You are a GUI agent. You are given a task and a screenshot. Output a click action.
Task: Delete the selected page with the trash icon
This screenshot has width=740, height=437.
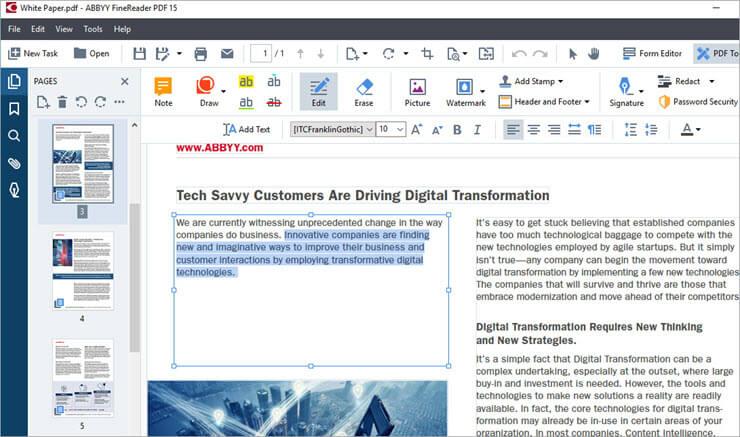62,102
